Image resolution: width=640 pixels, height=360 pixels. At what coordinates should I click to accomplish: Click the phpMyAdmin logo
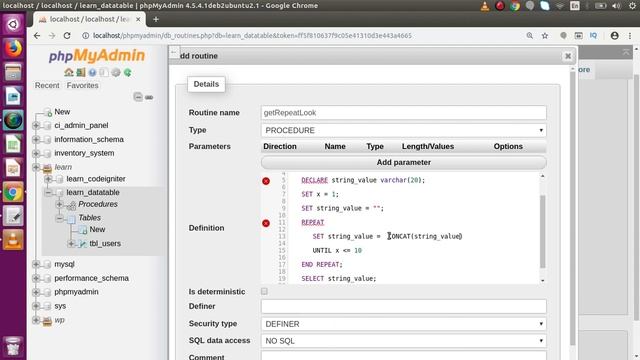point(97,56)
